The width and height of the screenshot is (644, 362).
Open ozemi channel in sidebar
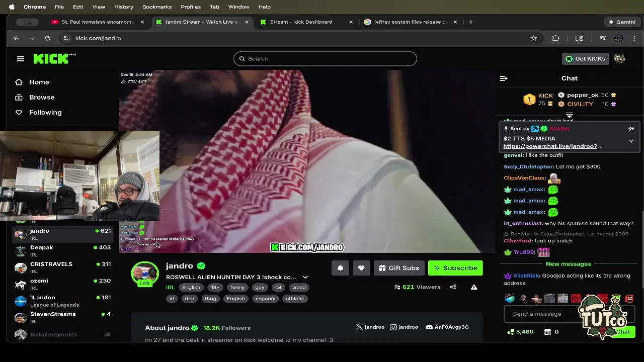[63, 284]
